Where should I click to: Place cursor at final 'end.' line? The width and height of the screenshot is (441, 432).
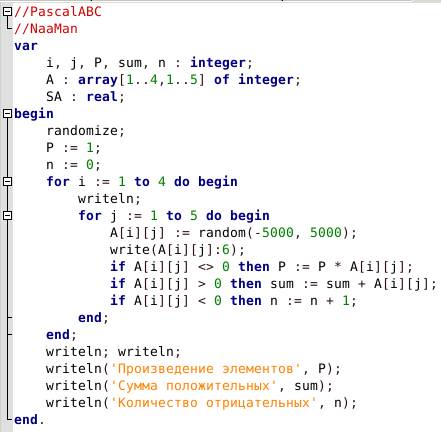pos(29,420)
